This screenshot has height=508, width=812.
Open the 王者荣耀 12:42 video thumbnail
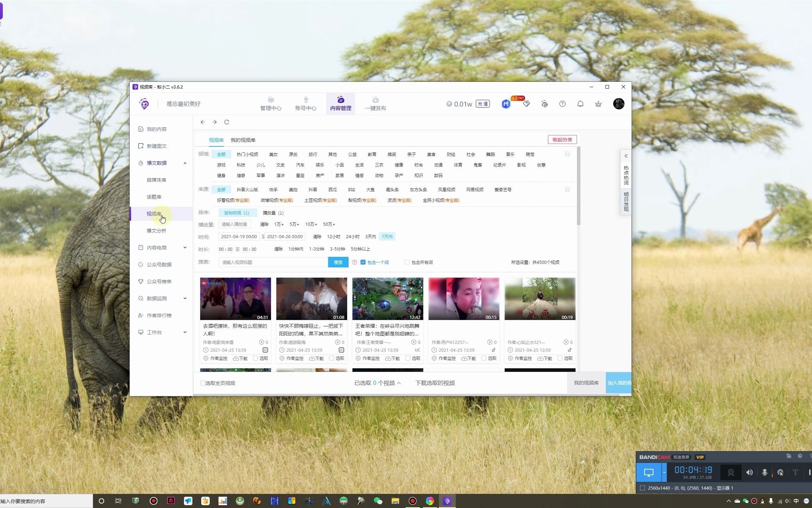[x=388, y=299]
